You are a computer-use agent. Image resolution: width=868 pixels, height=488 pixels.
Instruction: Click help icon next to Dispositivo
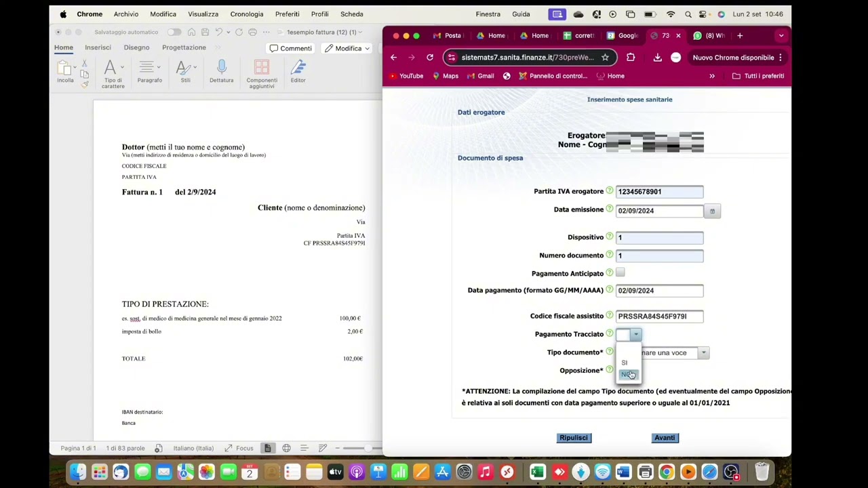(x=609, y=237)
